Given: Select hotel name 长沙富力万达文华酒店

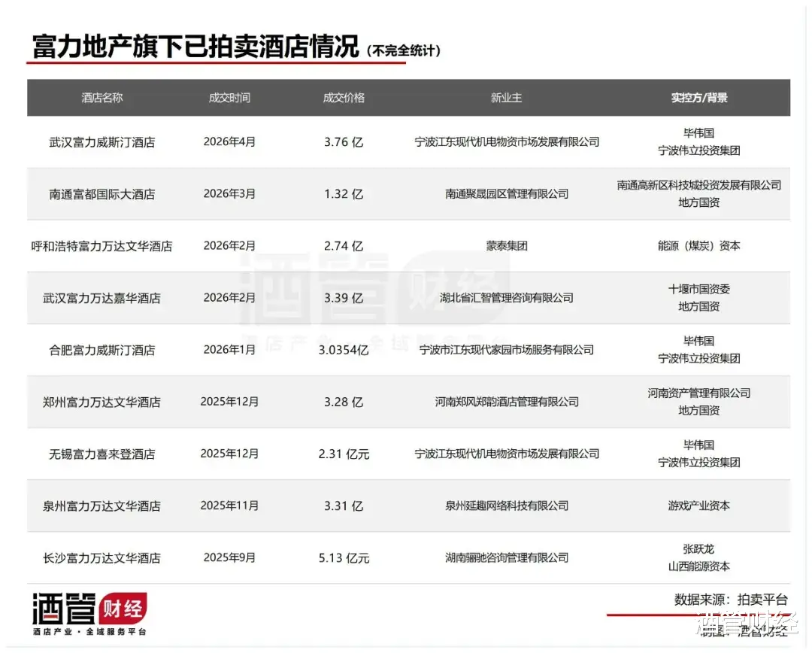Looking at the screenshot, I should click(x=102, y=558).
